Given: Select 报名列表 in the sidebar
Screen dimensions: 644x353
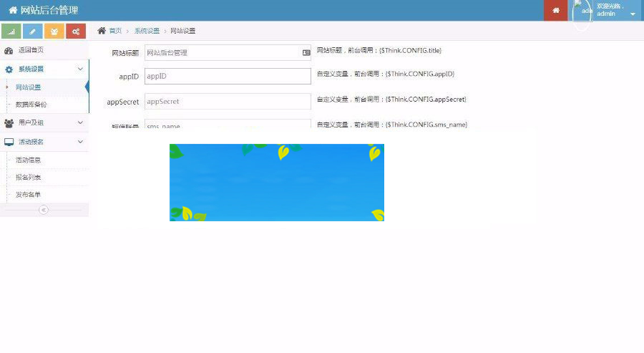Looking at the screenshot, I should click(x=29, y=177).
